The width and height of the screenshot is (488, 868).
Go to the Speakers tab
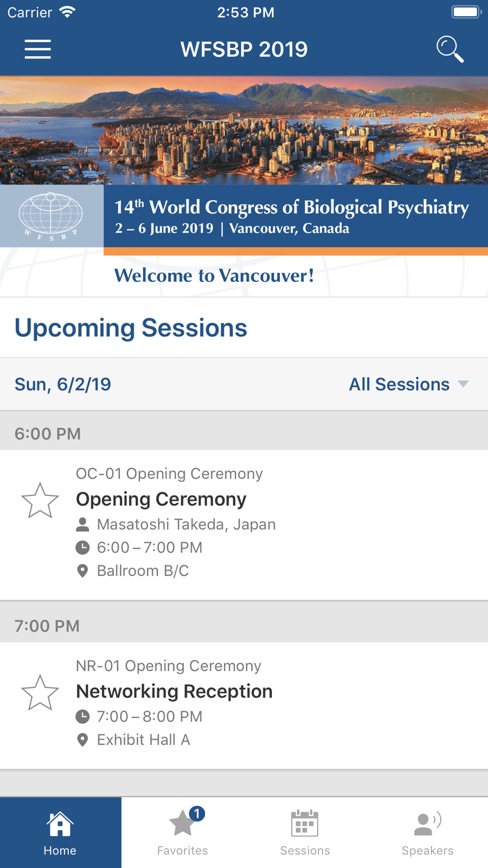pyautogui.click(x=427, y=832)
